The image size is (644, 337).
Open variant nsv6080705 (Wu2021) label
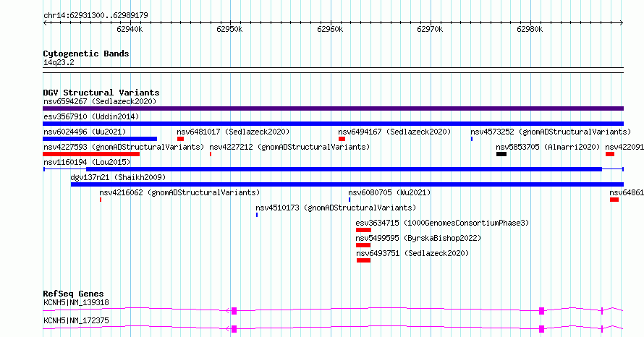[389, 192]
